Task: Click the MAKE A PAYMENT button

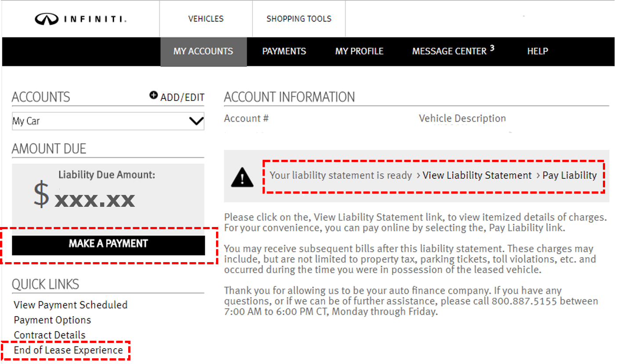Action: [x=108, y=245]
